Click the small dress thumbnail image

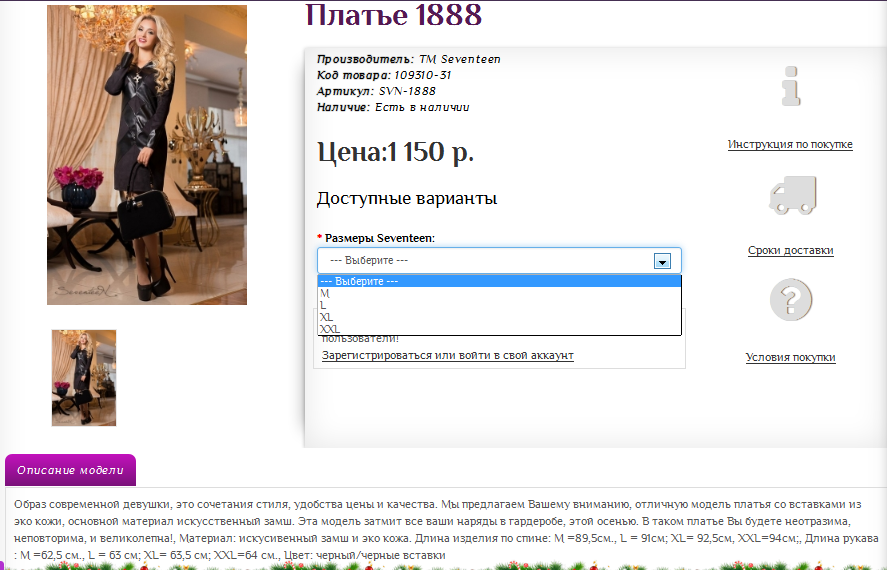point(84,378)
